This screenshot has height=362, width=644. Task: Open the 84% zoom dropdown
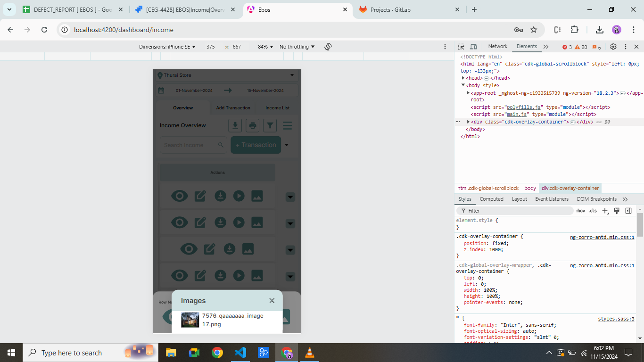[265, 47]
